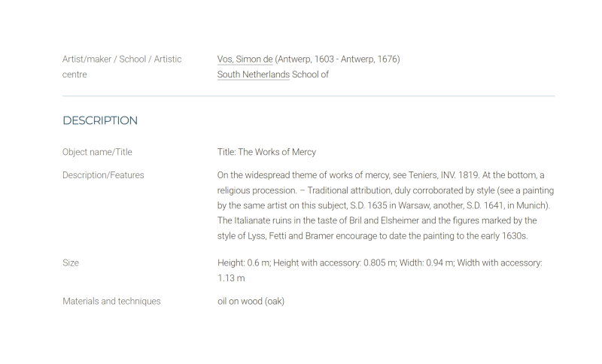
Task: Select the Size field label
Action: coord(71,262)
